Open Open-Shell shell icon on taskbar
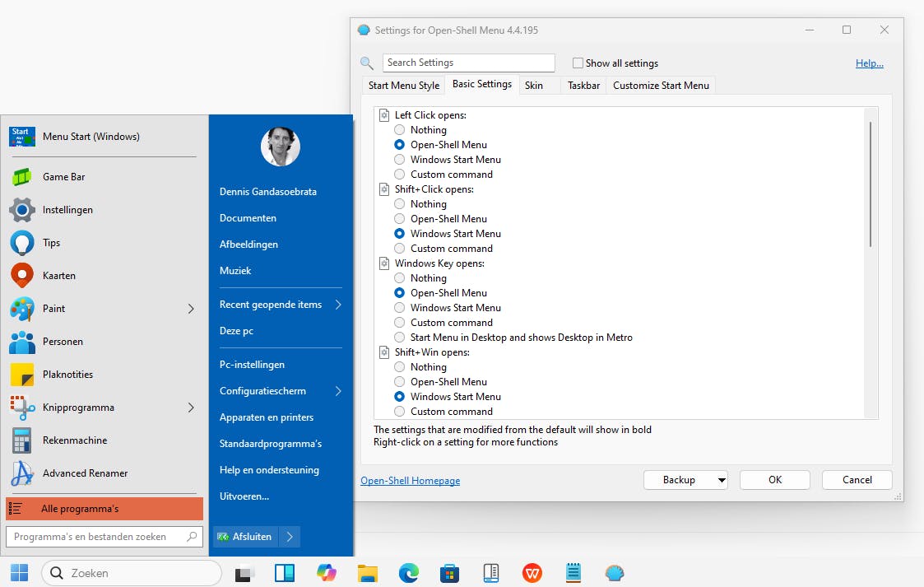Image resolution: width=924 pixels, height=587 pixels. [614, 573]
